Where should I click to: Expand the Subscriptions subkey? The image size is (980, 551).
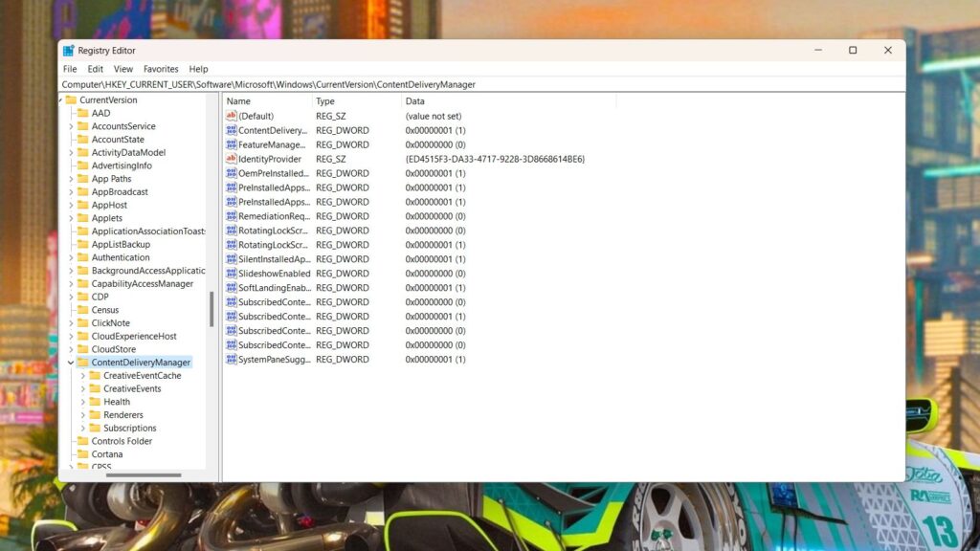coord(82,428)
